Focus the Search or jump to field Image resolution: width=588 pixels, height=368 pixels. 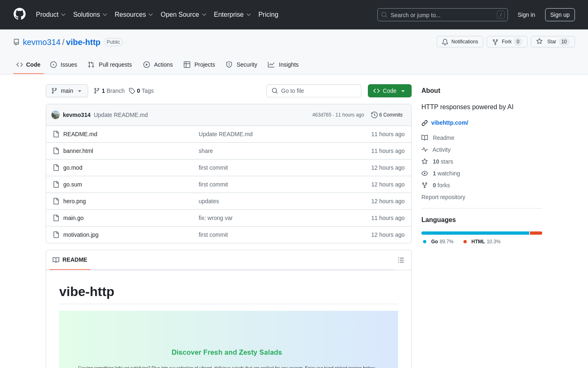pyautogui.click(x=443, y=15)
